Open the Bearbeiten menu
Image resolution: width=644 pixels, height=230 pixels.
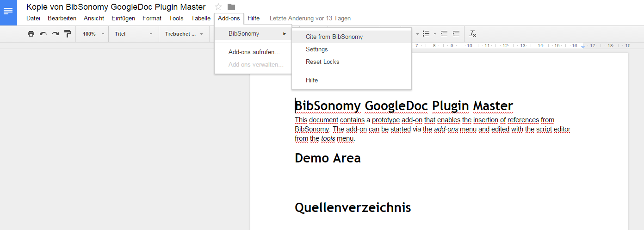(62, 19)
